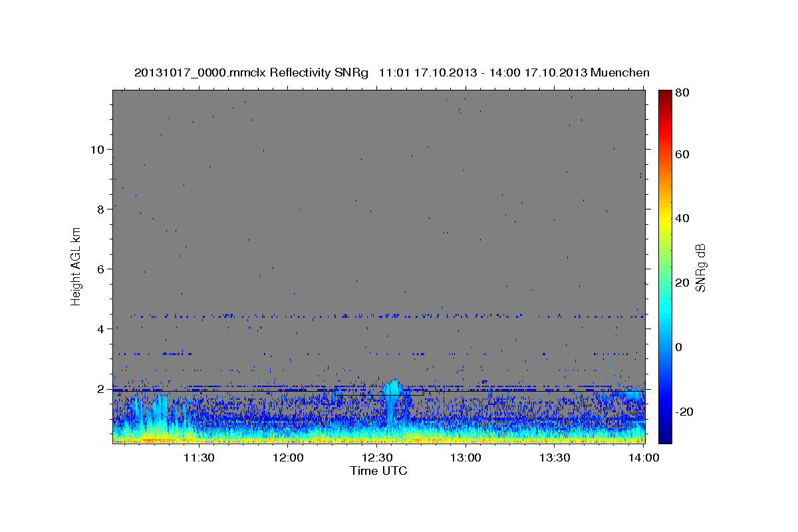Image resolution: width=798 pixels, height=532 pixels.
Task: Select the 11:30 time tick label
Action: click(199, 458)
